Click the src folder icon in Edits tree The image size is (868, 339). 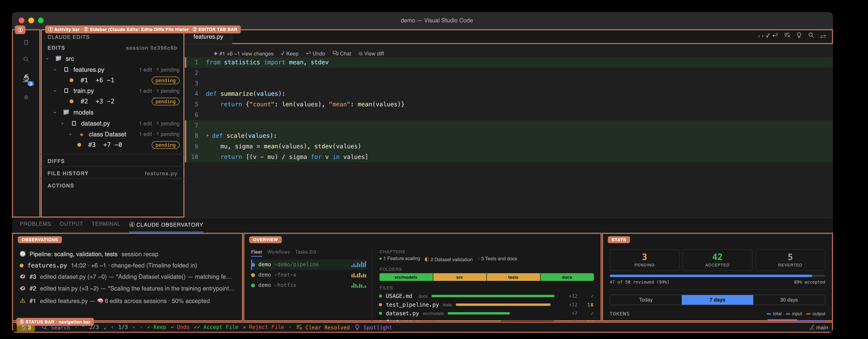coord(59,58)
